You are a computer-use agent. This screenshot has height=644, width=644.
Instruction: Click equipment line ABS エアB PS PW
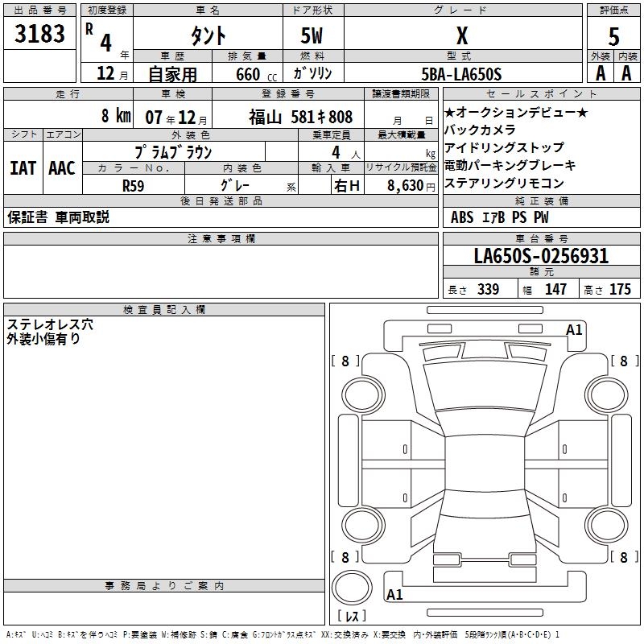coord(499,217)
